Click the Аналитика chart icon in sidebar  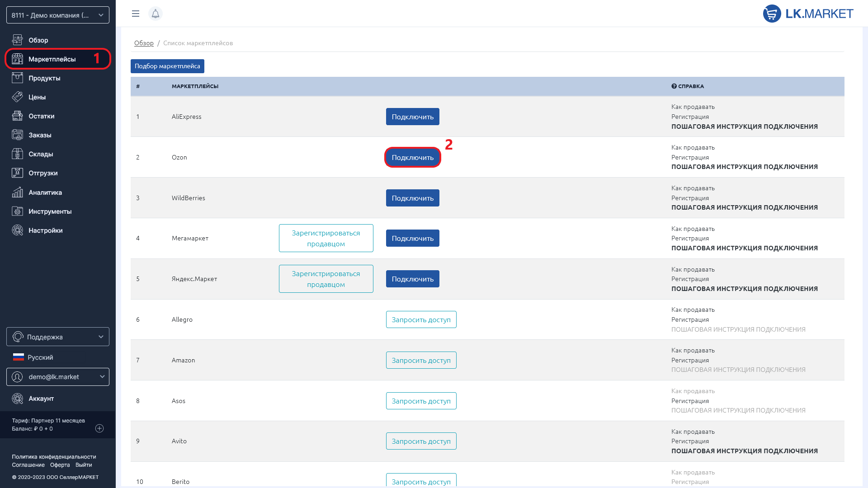point(17,192)
